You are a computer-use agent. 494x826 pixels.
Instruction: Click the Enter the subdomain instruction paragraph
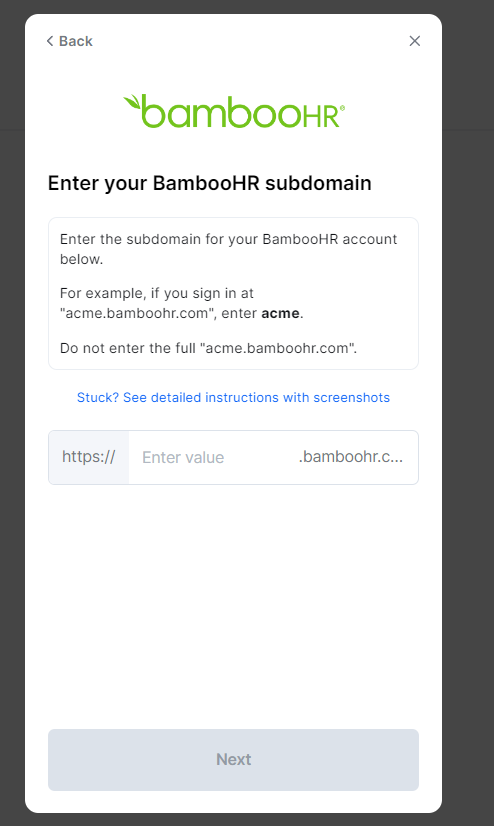tap(228, 249)
